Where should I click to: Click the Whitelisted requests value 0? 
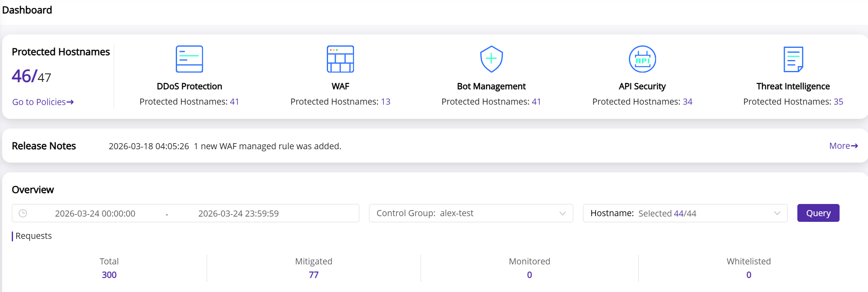click(x=749, y=275)
